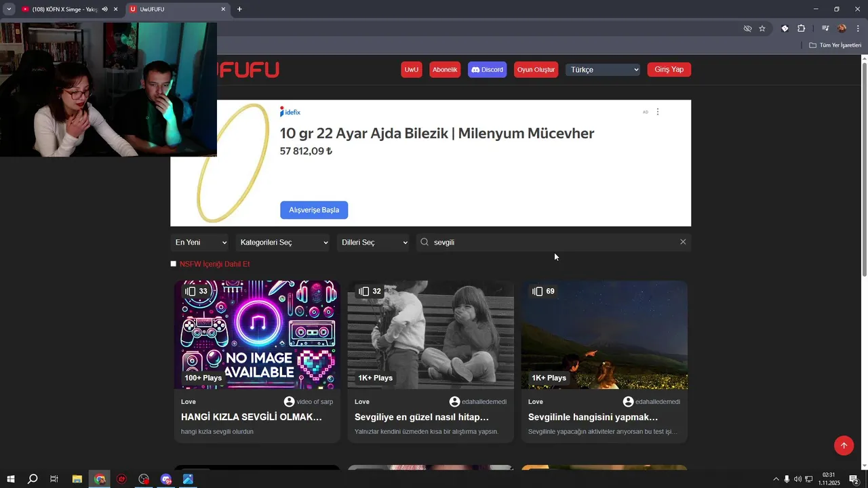Click the idefix logo in the ad
Screen dimensions: 868x488
pos(290,112)
